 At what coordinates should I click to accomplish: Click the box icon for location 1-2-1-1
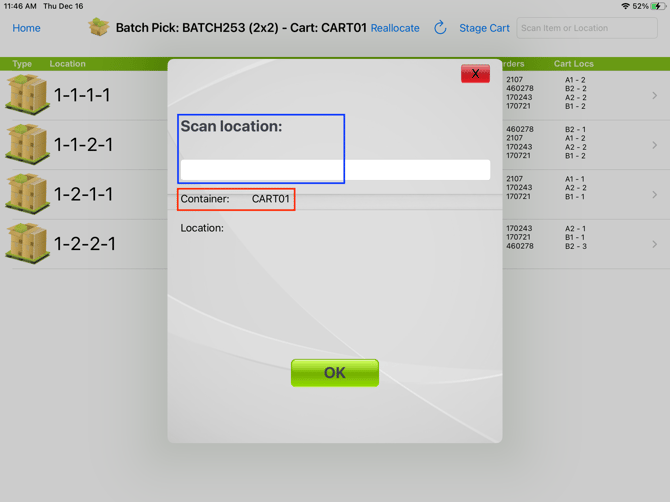coord(27,194)
